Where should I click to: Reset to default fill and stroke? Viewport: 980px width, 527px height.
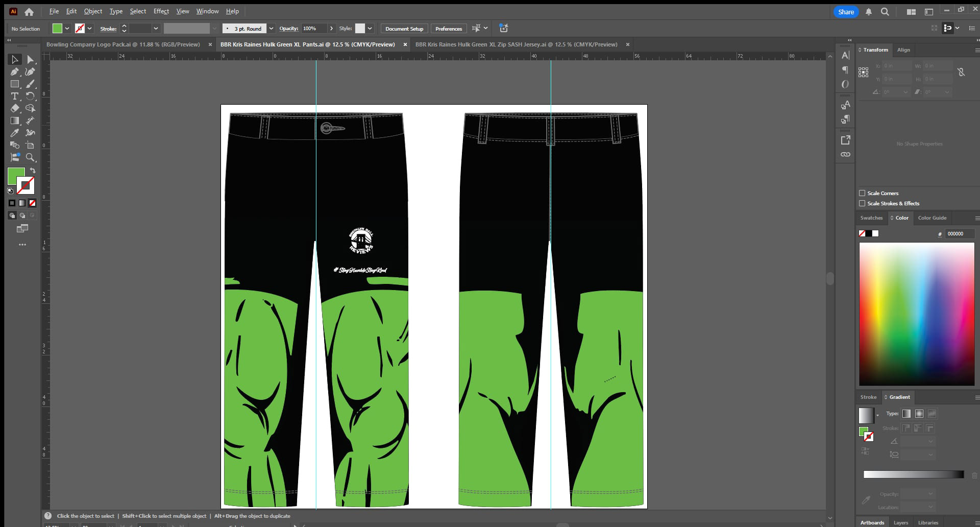[x=10, y=191]
